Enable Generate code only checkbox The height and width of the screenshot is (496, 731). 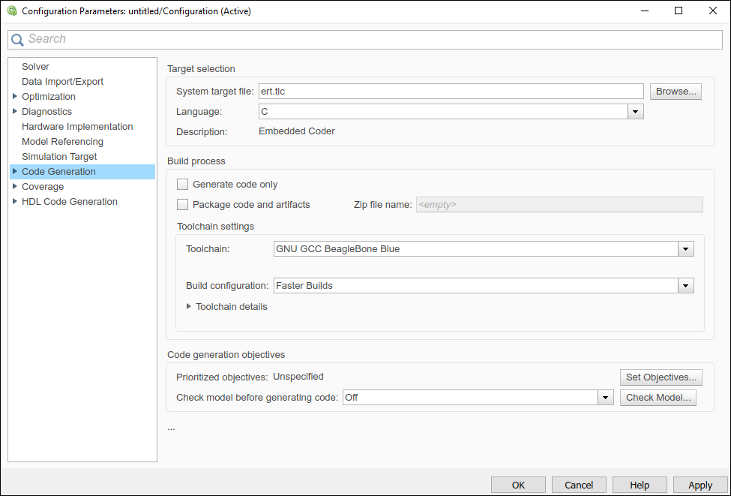[x=182, y=184]
